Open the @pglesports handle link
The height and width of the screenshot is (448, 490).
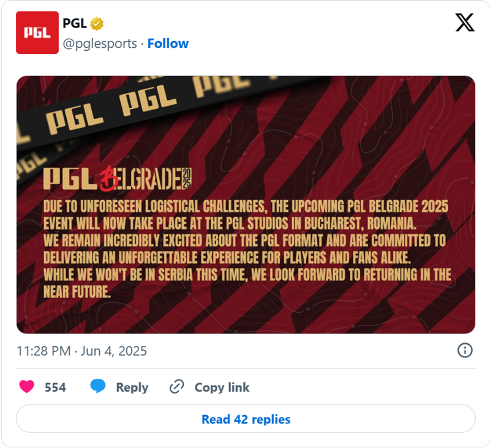pyautogui.click(x=100, y=43)
